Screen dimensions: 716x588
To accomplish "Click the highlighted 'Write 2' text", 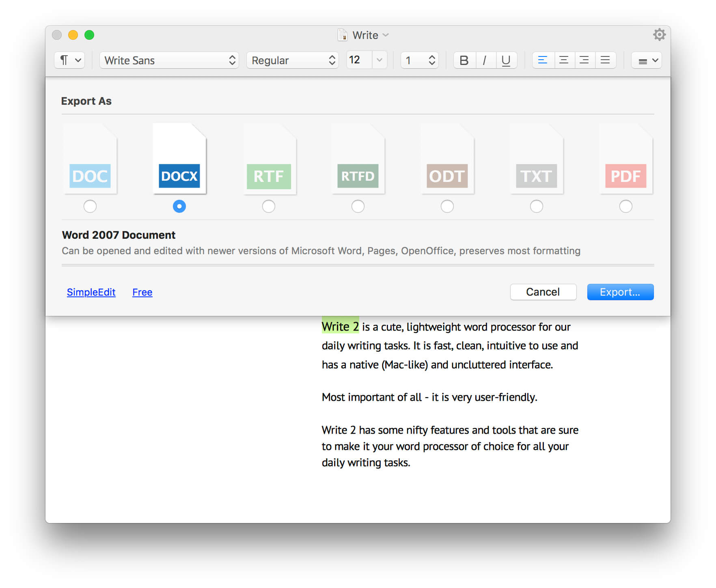I will [x=340, y=326].
